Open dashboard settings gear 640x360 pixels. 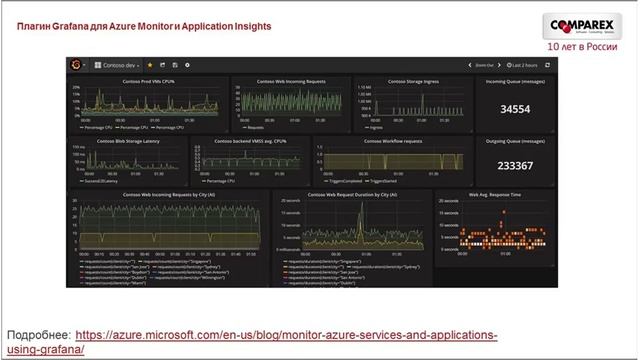tap(187, 65)
